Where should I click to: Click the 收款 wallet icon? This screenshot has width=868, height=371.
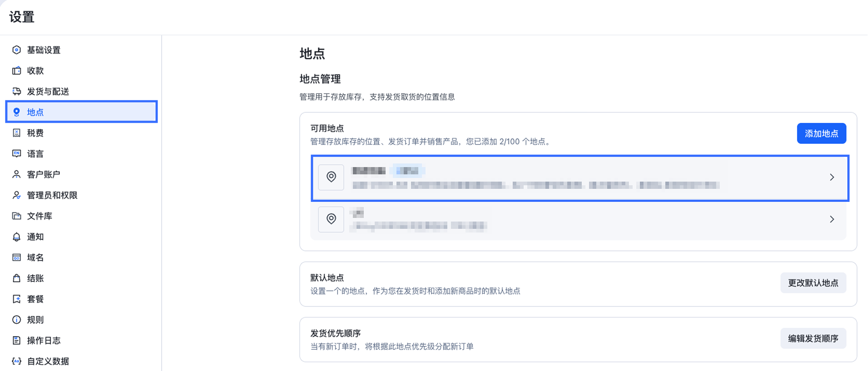coord(16,71)
